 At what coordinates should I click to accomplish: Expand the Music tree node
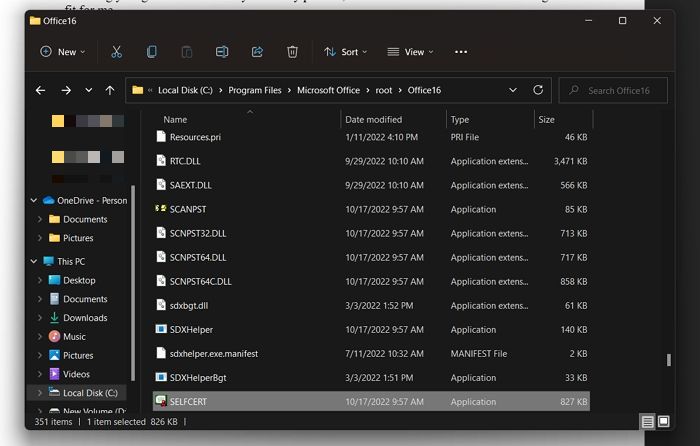pyautogui.click(x=40, y=337)
